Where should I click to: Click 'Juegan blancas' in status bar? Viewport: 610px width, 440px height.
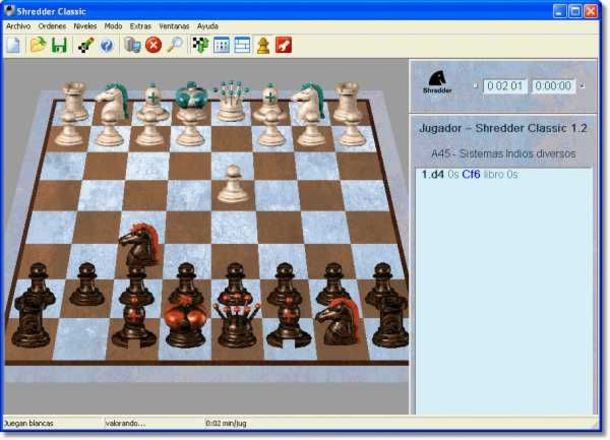pyautogui.click(x=28, y=423)
